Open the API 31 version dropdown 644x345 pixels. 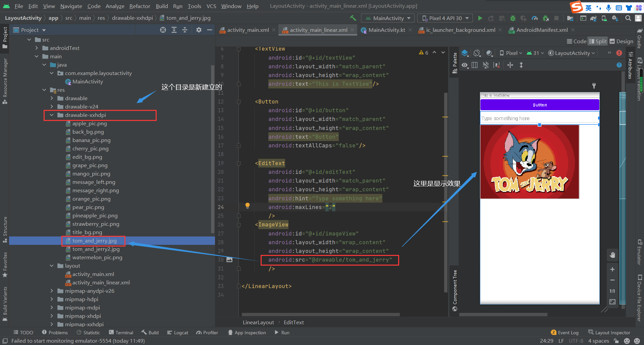tap(535, 53)
